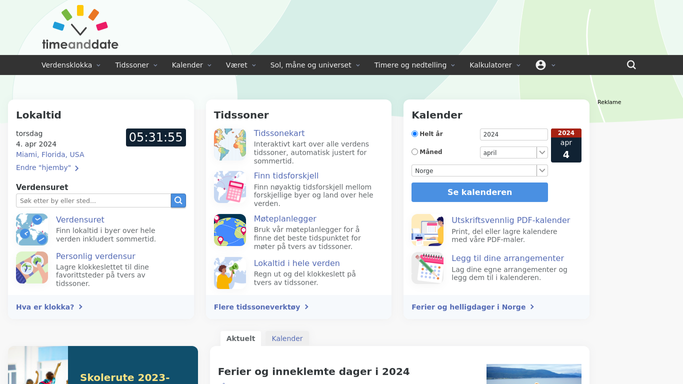Expand the Norge country dropdown

[480, 171]
